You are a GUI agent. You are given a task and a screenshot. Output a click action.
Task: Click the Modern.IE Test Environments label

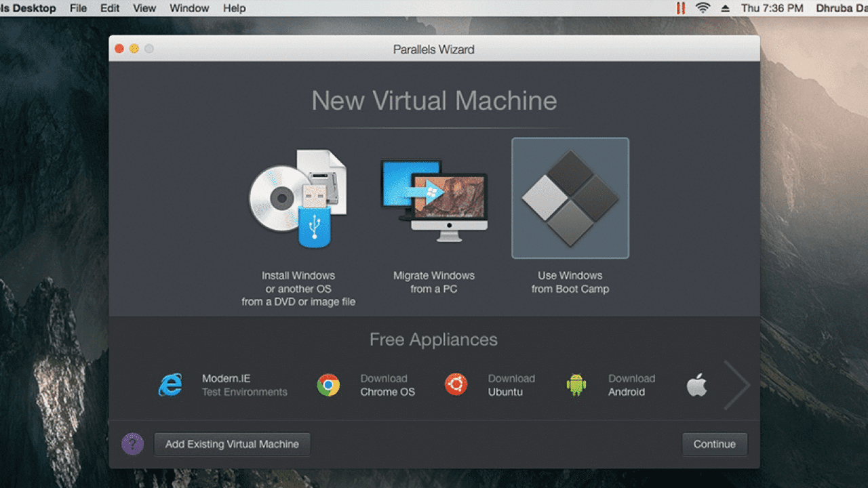click(x=244, y=385)
